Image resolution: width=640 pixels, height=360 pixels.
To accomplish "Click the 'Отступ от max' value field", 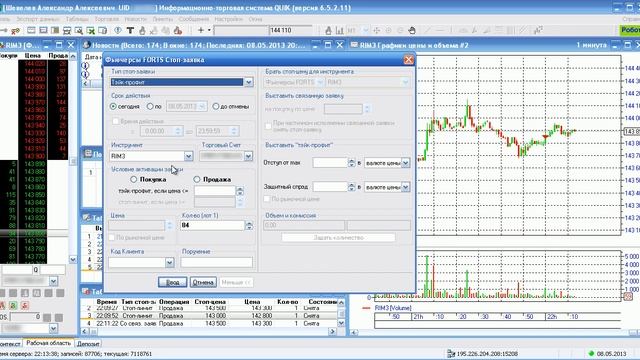I will [x=329, y=163].
